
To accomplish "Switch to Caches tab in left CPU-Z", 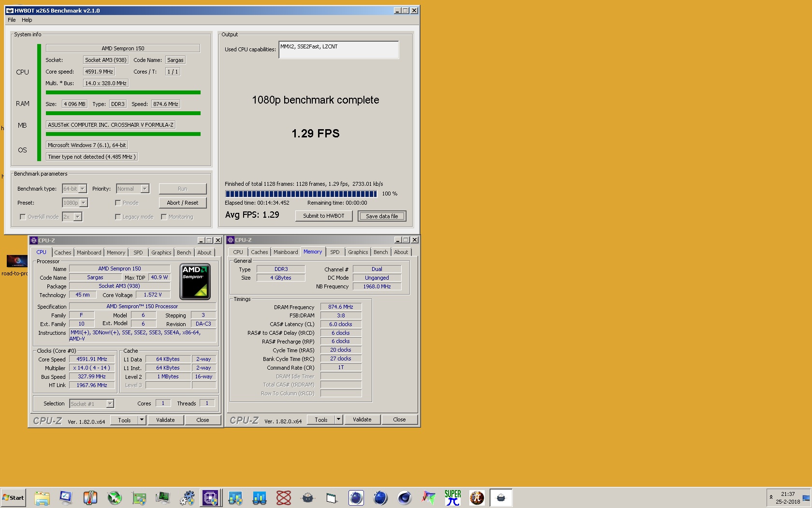I will pyautogui.click(x=63, y=253).
